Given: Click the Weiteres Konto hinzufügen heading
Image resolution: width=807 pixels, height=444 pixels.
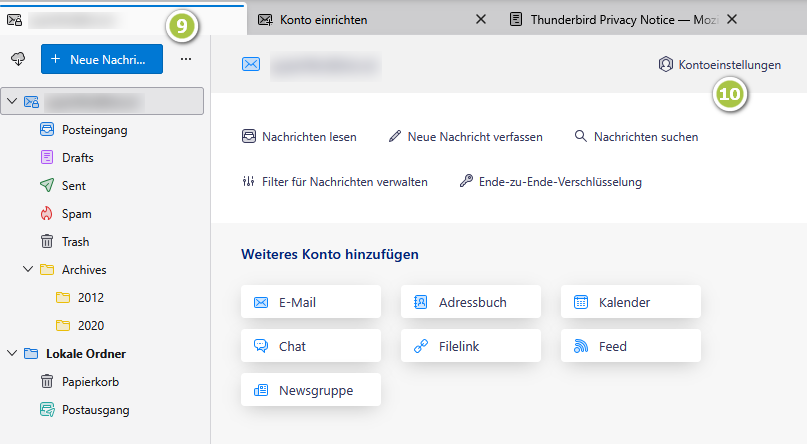Looking at the screenshot, I should click(330, 254).
